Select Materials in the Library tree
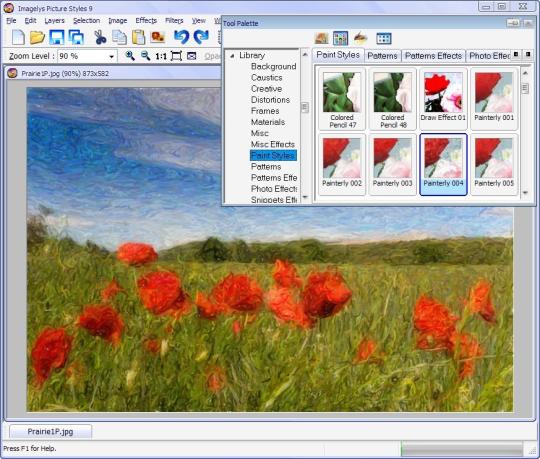The height and width of the screenshot is (459, 540). (x=268, y=122)
